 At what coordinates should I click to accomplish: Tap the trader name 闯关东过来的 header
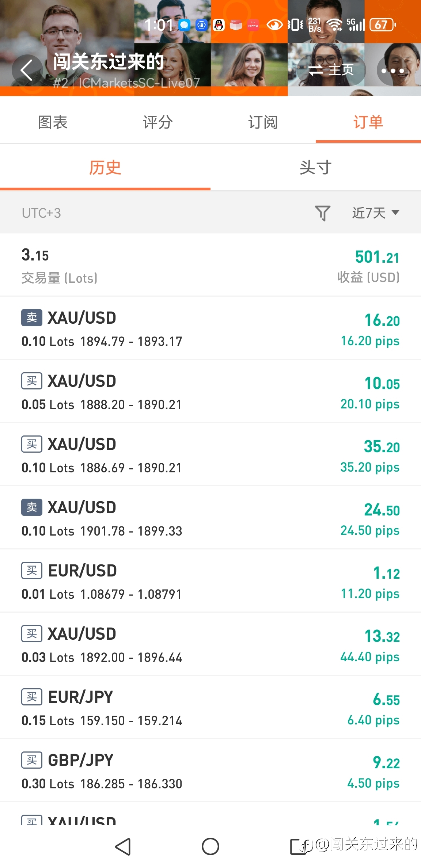tap(109, 61)
